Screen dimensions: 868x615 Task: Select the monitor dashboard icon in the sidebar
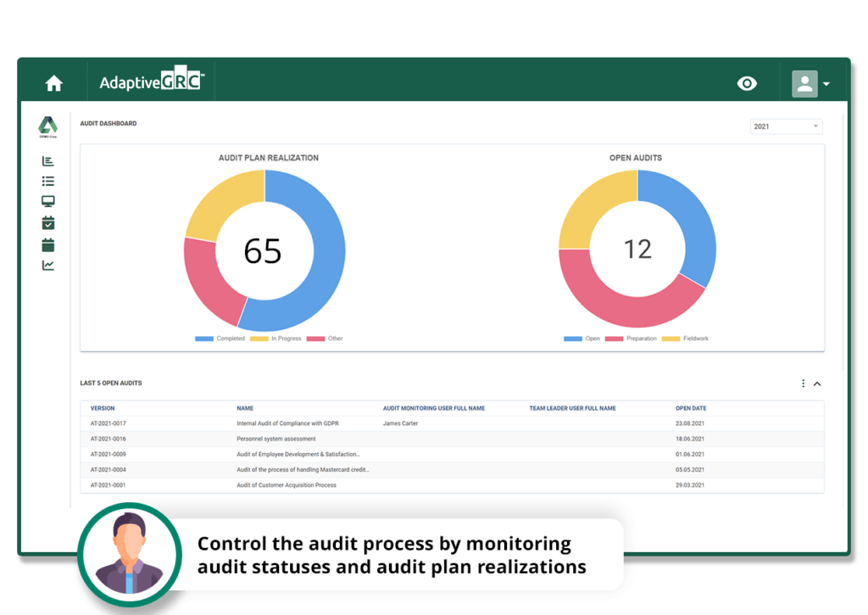pos(48,201)
